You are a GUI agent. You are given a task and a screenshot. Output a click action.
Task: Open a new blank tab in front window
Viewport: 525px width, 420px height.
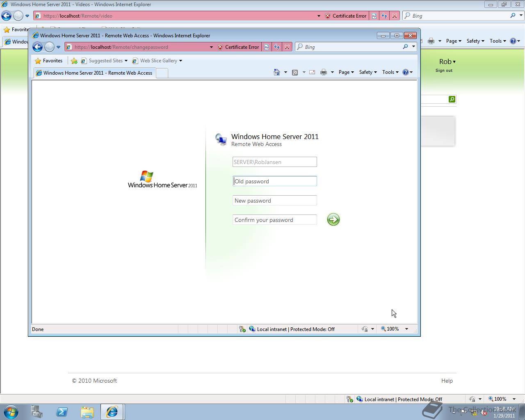click(162, 73)
